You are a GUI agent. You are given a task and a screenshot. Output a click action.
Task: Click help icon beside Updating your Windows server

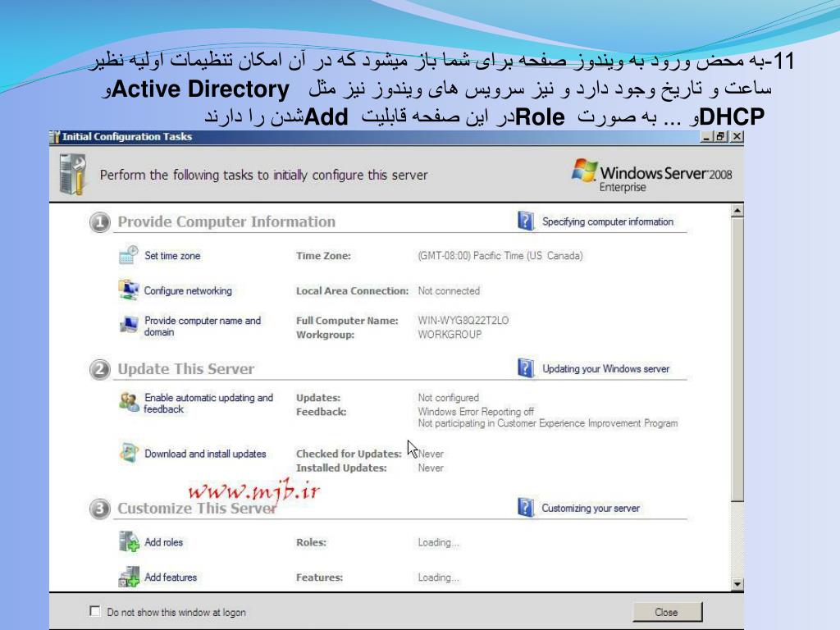click(x=526, y=368)
